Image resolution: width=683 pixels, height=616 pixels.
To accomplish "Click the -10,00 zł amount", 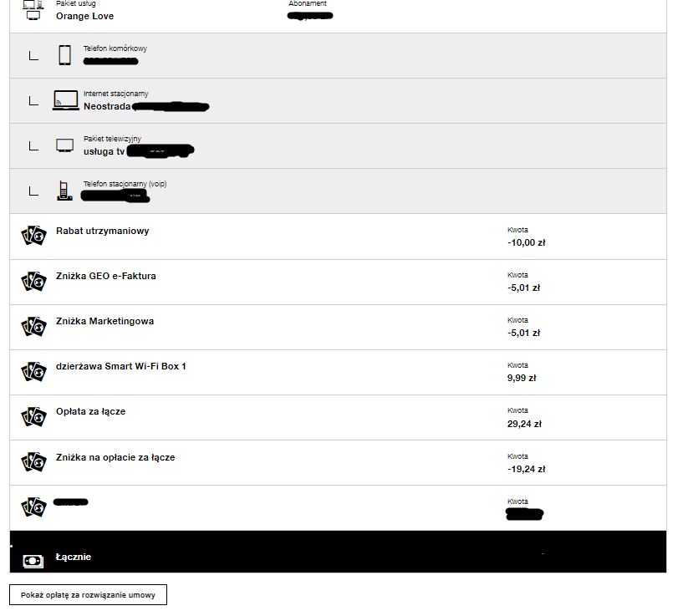I will 526,242.
